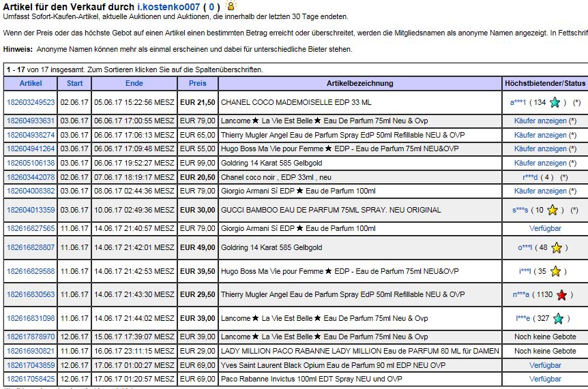Click Verfügbar for Yves Saint Laurent listing

(x=545, y=365)
